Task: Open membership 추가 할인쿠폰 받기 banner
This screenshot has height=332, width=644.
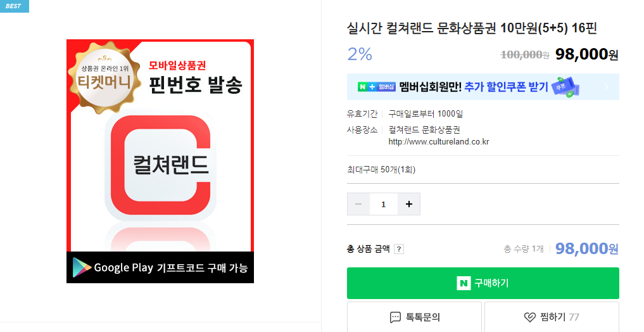Action: [x=483, y=87]
